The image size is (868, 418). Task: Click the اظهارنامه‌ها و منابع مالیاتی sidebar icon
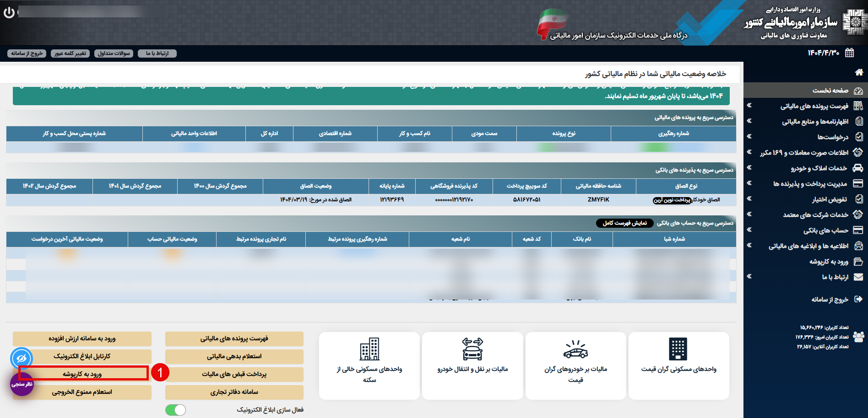[859, 122]
